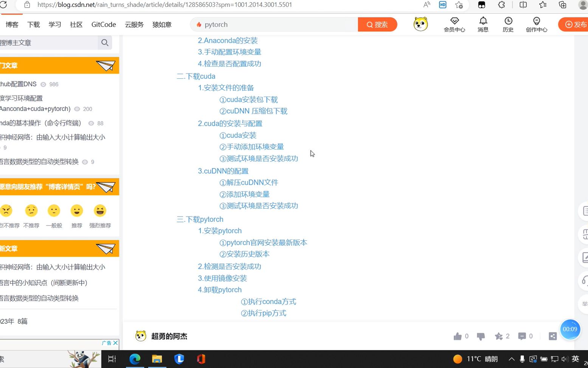The width and height of the screenshot is (588, 368).
Task: Click the star favorite icon
Action: (499, 336)
